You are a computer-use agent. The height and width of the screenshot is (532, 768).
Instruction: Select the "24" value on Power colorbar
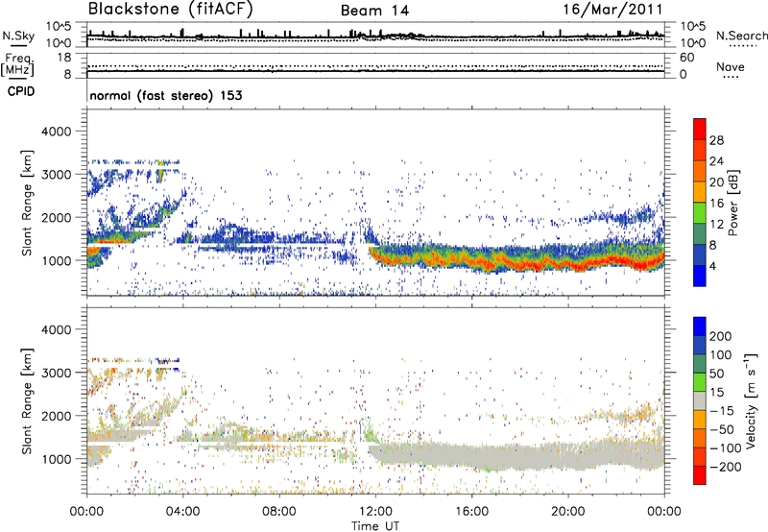(716, 161)
